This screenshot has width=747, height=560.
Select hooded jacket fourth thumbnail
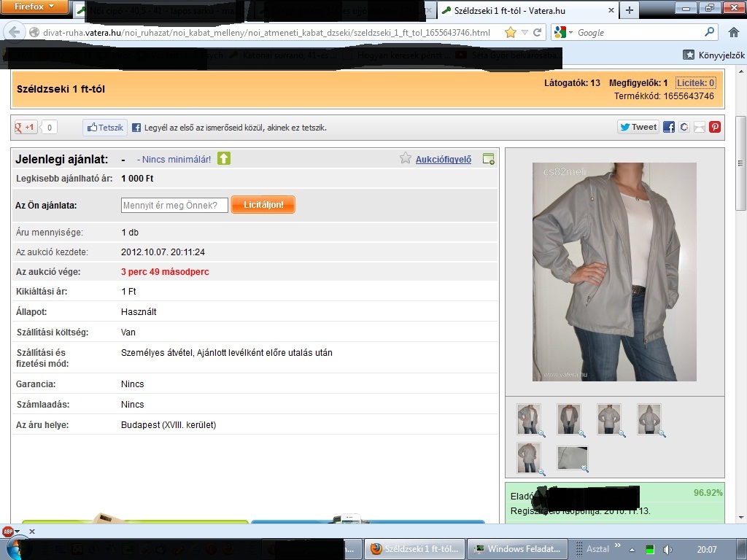click(x=649, y=419)
